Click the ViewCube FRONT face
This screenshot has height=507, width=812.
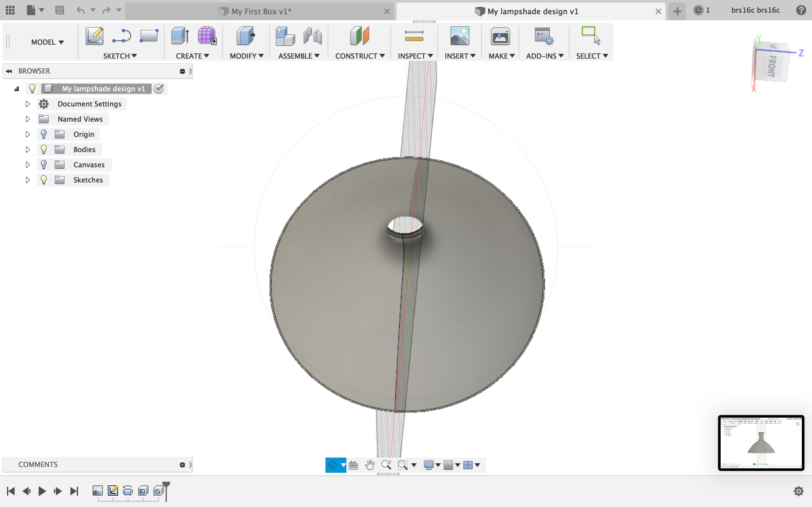(772, 66)
